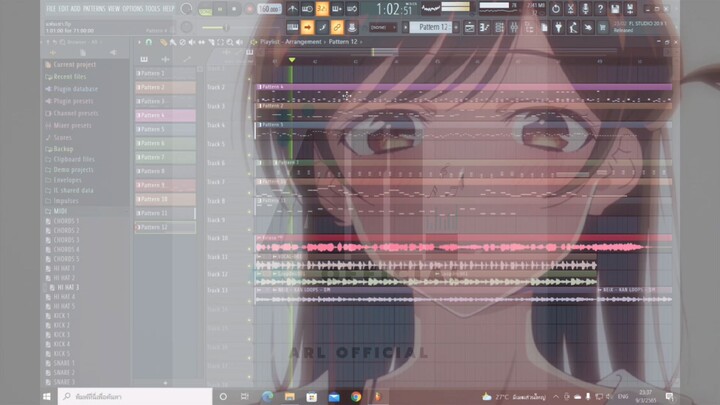Toggle the Browser view button

pos(529,28)
